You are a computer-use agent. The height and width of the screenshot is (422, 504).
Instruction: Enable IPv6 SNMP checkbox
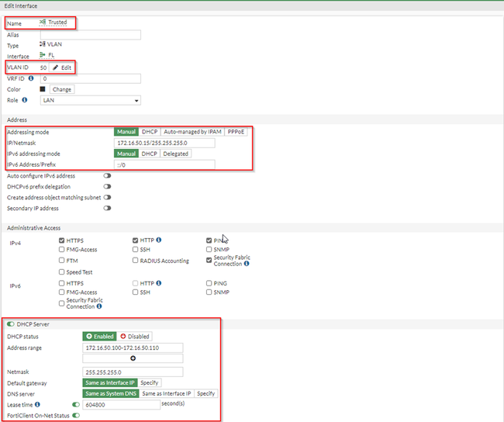click(209, 292)
